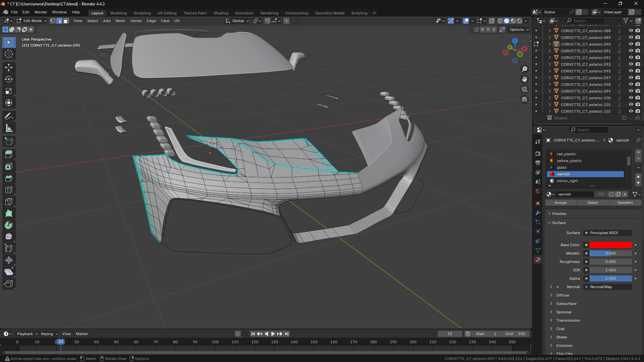This screenshot has height=362, width=644.
Task: Open the Modifiers wrench tab
Action: 538,213
